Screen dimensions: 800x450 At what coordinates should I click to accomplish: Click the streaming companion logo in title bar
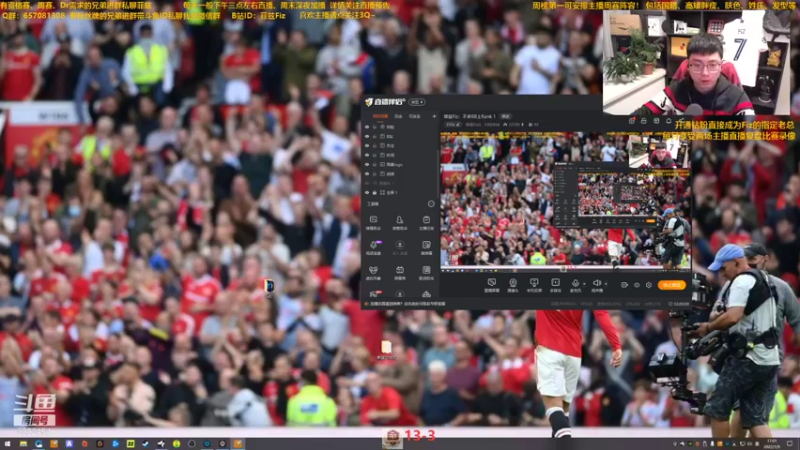[385, 102]
